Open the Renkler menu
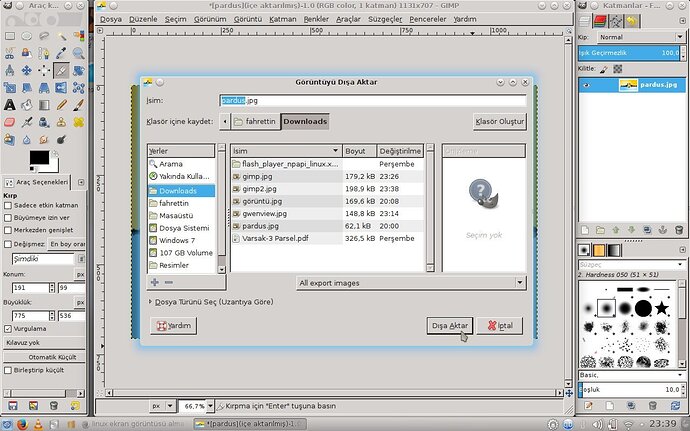This screenshot has height=431, width=690. [x=316, y=19]
